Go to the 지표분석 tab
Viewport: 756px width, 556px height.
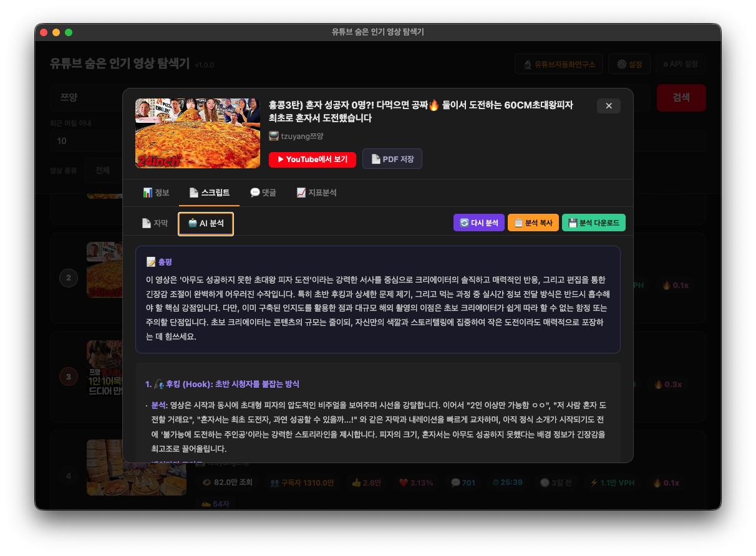point(316,193)
